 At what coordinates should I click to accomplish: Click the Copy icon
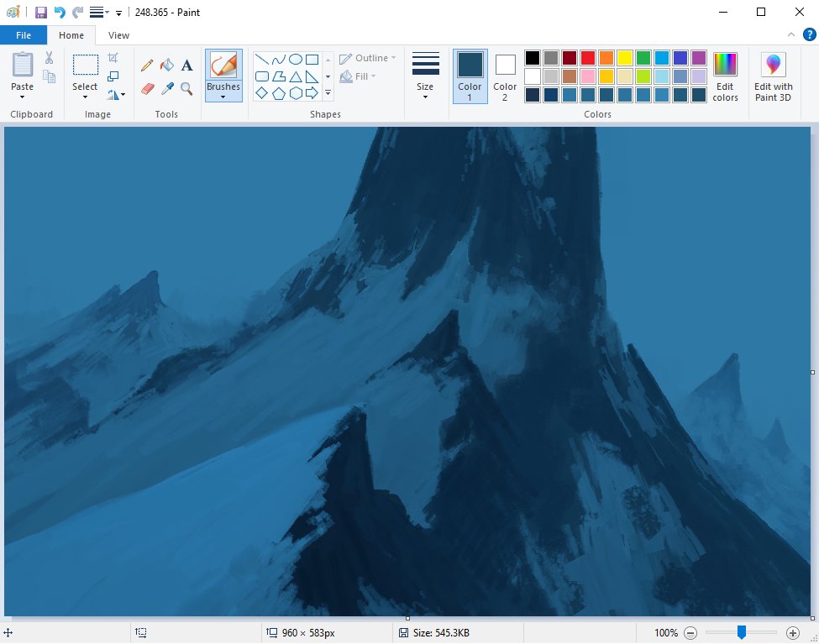(x=49, y=76)
